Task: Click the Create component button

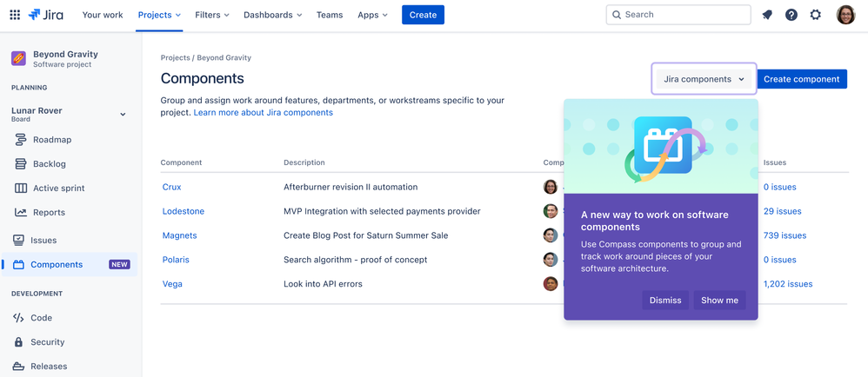Action: pyautogui.click(x=802, y=79)
